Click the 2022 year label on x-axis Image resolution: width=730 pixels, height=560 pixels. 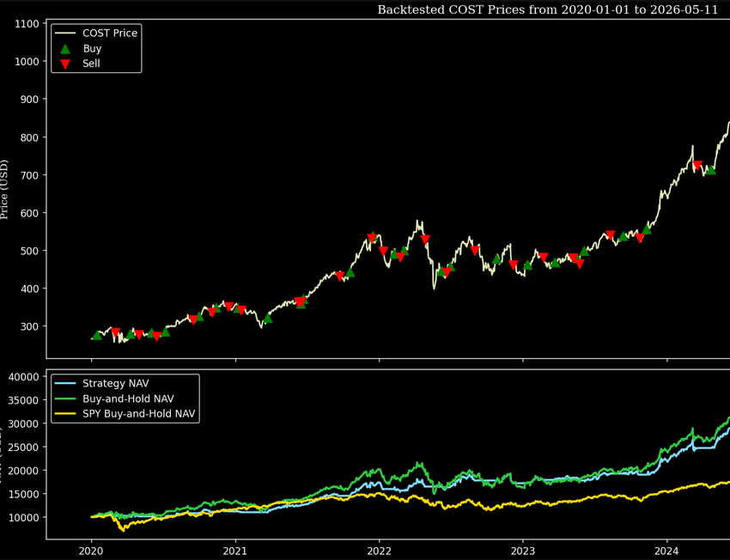[x=379, y=551]
